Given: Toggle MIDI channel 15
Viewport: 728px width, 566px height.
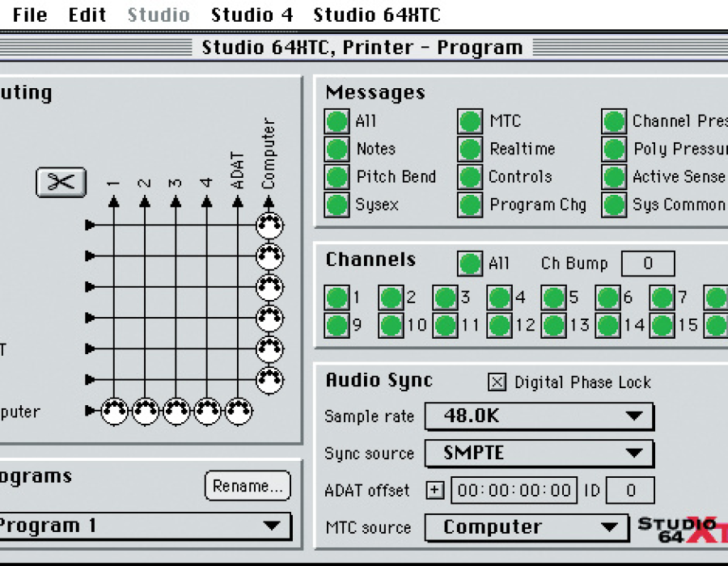Looking at the screenshot, I should [662, 326].
